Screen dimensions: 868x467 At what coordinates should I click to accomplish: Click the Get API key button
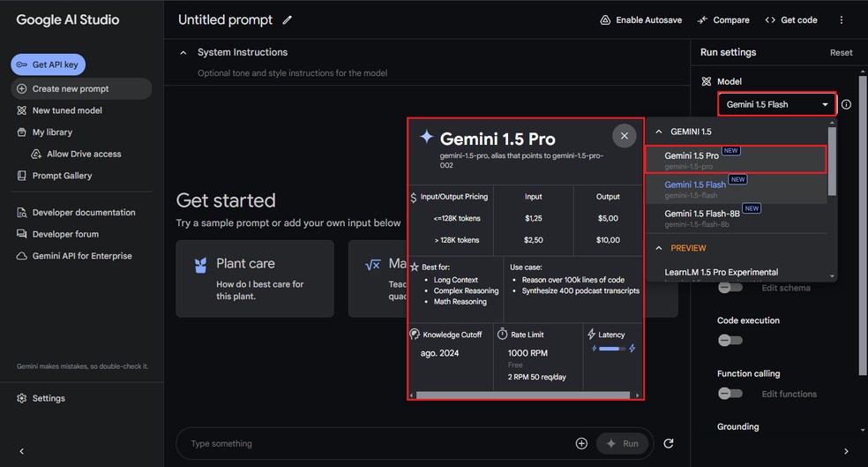(49, 64)
